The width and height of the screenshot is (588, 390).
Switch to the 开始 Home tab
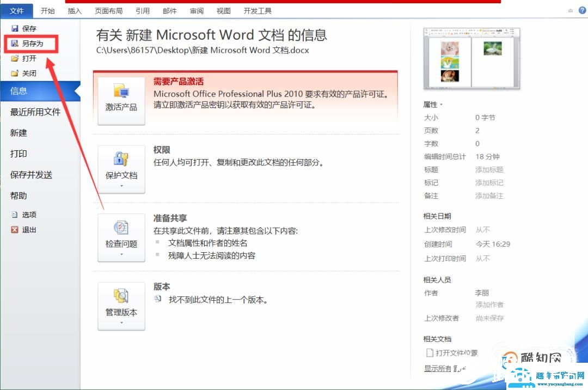click(47, 11)
